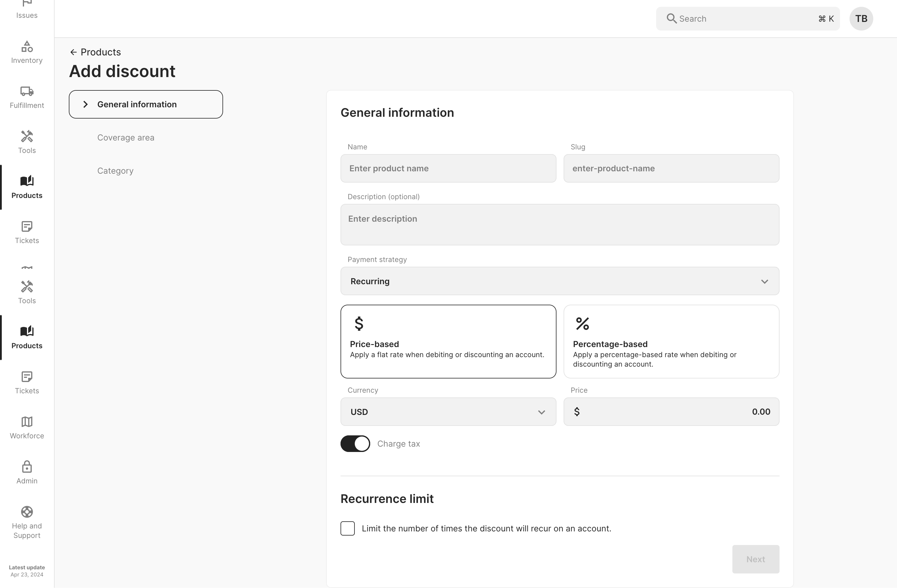
Task: Check the recurrence limit checkbox
Action: point(347,528)
